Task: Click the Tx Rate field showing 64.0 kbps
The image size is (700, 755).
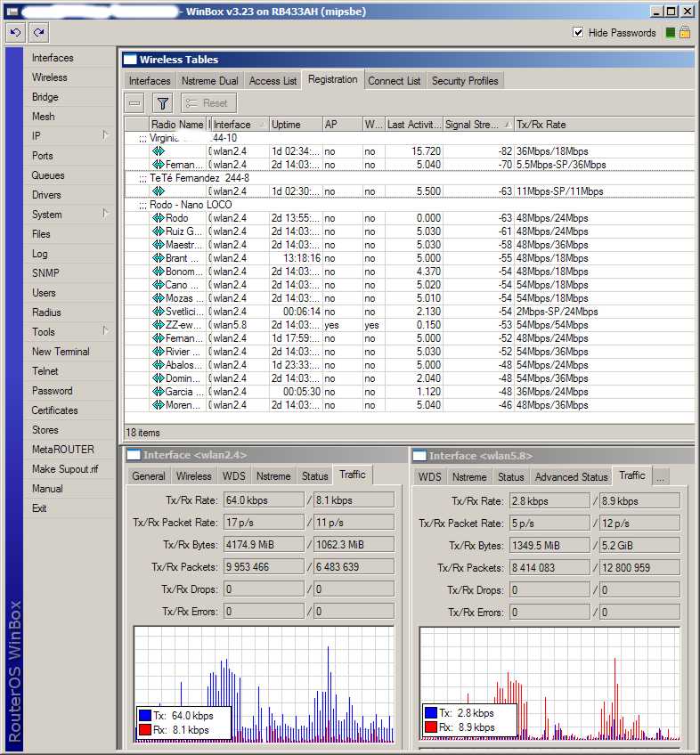Action: 264,500
